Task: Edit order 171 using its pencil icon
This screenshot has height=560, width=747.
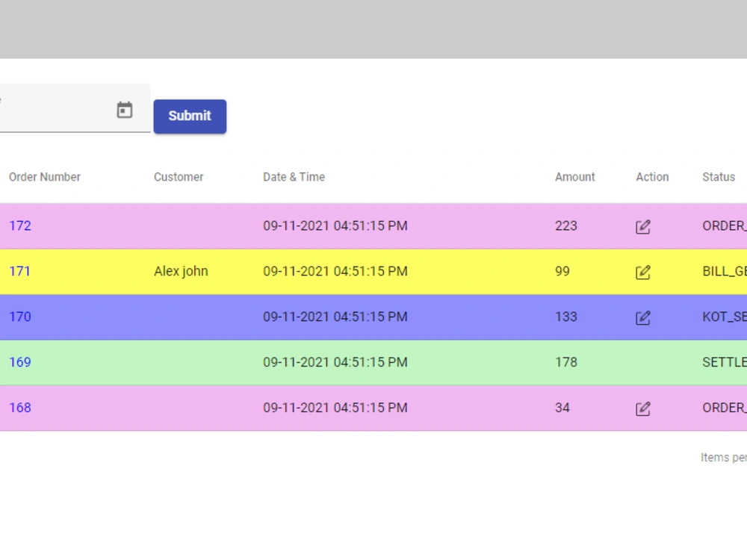Action: pos(642,272)
